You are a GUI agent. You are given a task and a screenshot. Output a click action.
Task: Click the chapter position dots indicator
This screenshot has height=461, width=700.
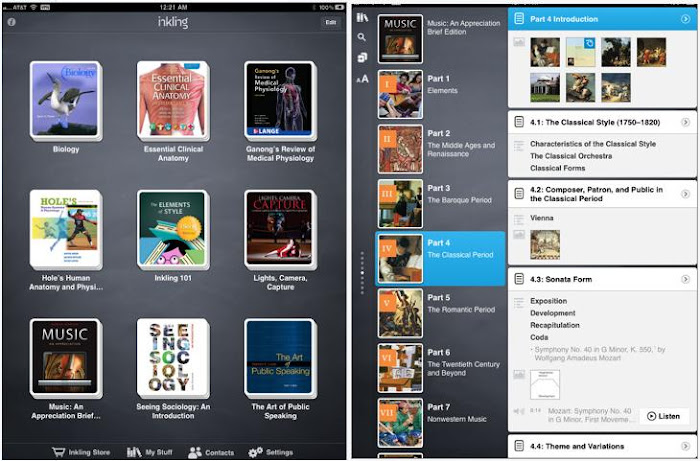362,273
